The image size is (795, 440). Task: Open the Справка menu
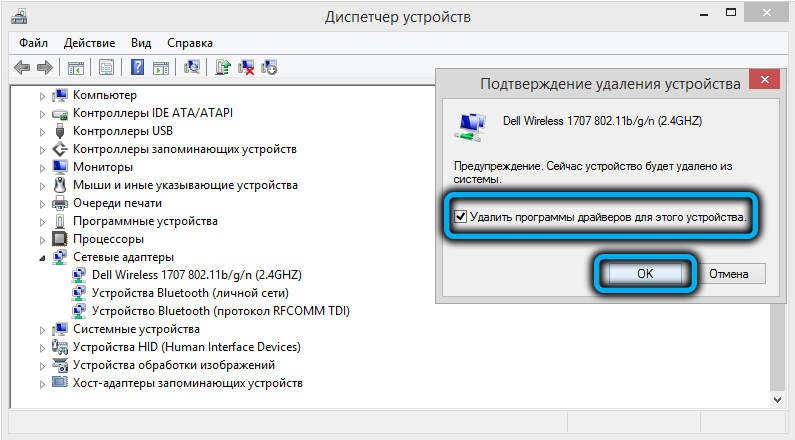190,43
